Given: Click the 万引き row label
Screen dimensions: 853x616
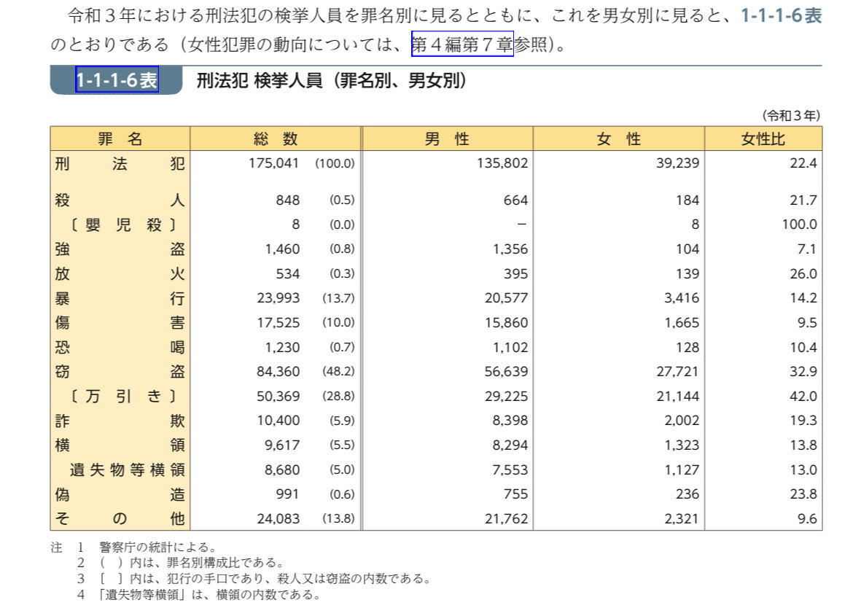Looking at the screenshot, I should coord(123,396).
